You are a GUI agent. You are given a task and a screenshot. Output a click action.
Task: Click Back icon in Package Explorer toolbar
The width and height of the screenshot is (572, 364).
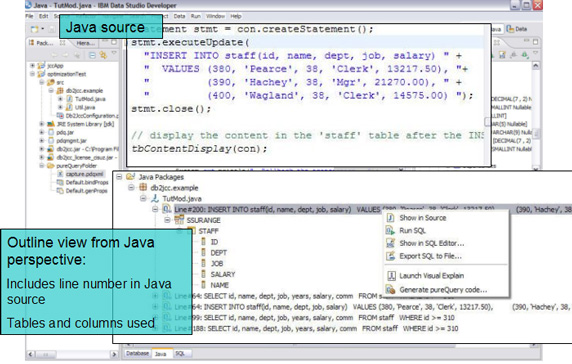[55, 55]
